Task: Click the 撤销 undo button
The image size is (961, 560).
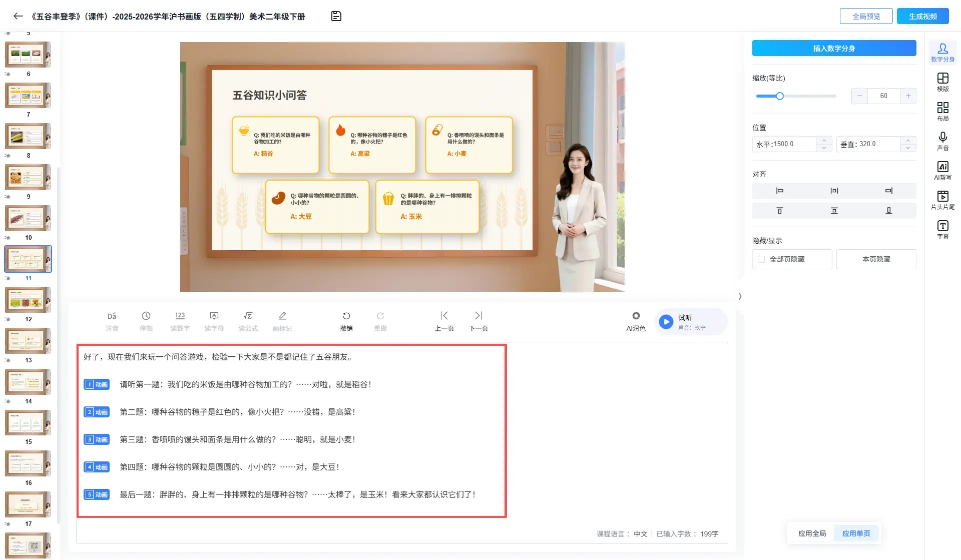Action: [346, 321]
